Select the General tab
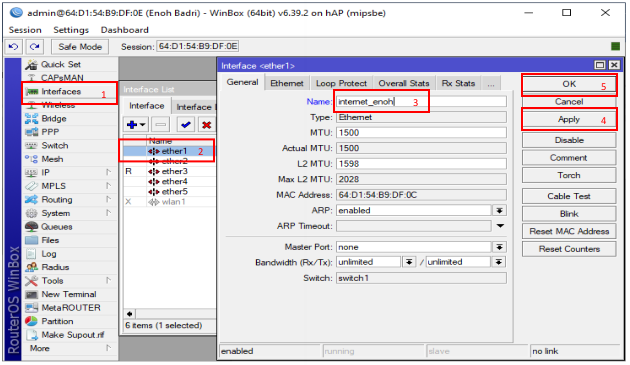 [x=242, y=82]
